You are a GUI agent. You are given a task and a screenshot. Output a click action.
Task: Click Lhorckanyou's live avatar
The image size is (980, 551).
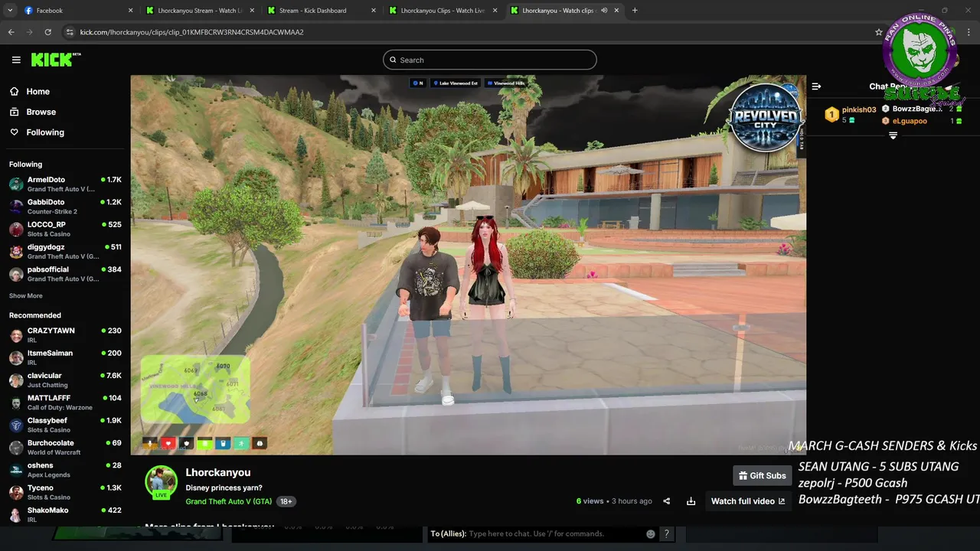coord(161,482)
